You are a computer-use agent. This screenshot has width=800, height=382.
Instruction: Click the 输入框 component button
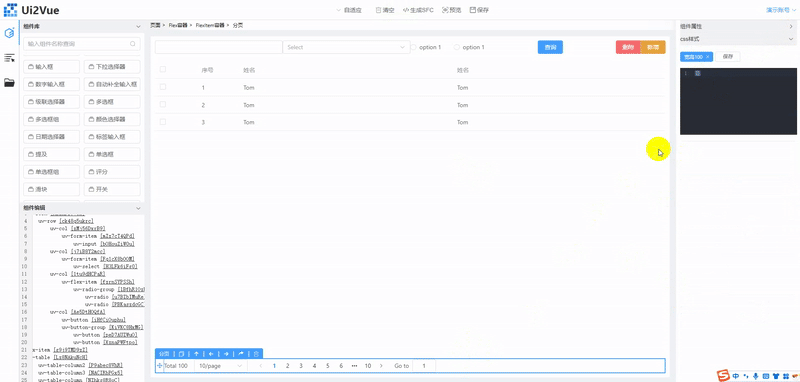[x=52, y=67]
